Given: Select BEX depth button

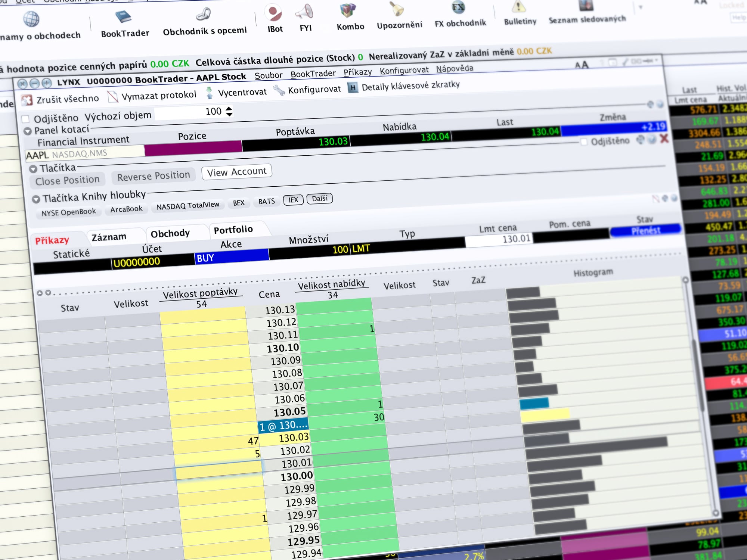Looking at the screenshot, I should point(239,203).
